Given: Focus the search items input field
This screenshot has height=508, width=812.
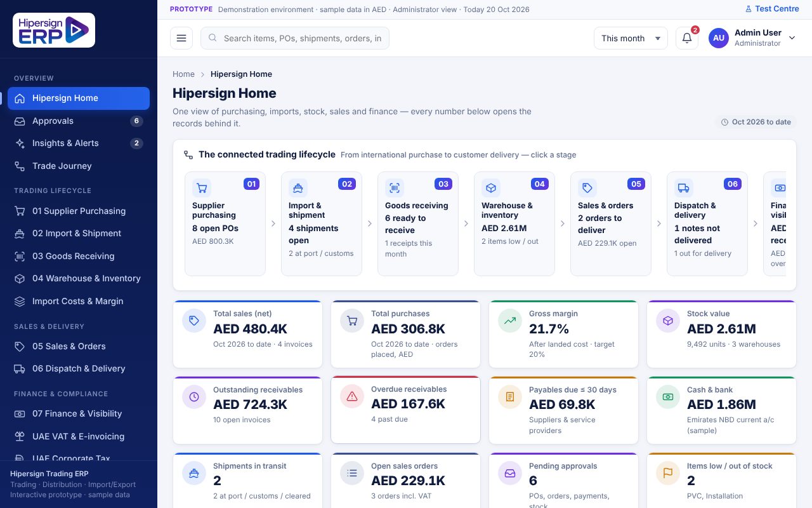Looking at the screenshot, I should tap(295, 38).
